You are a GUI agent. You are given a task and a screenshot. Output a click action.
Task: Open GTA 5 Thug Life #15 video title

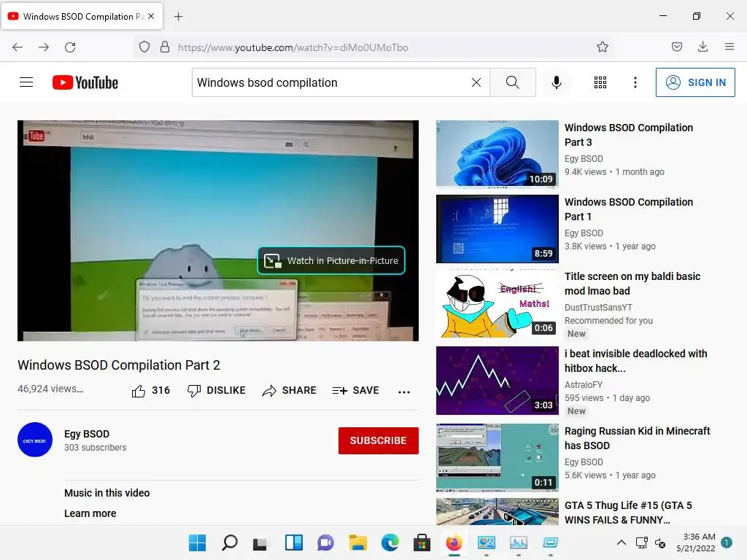click(628, 513)
